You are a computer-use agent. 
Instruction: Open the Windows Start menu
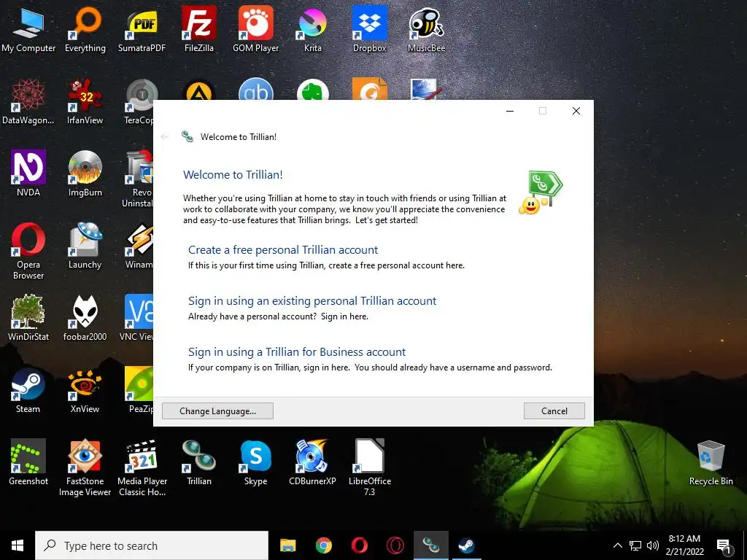(18, 545)
